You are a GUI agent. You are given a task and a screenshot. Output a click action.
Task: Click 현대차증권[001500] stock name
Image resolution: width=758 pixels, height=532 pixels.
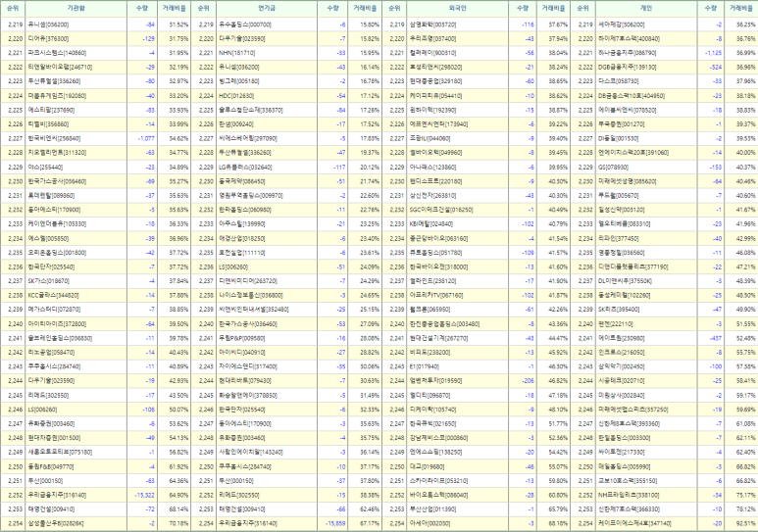(x=54, y=438)
